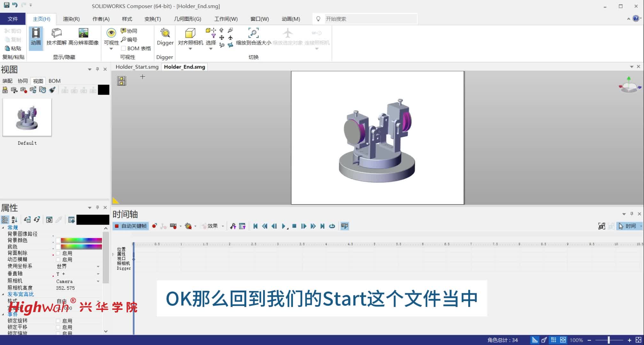Collapse the 常规 properties section
This screenshot has width=644, height=345.
3,228
